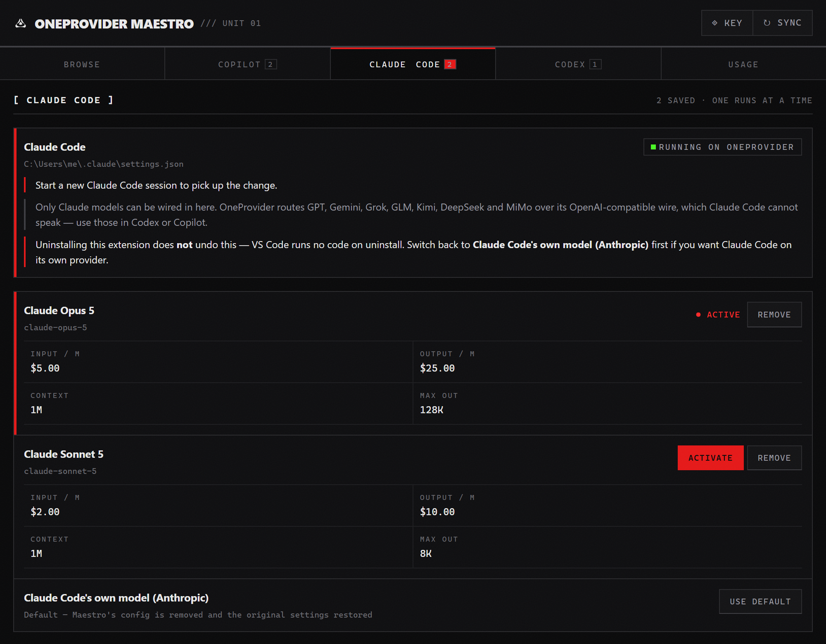
Task: Click the green running status indicator
Action: tap(653, 147)
